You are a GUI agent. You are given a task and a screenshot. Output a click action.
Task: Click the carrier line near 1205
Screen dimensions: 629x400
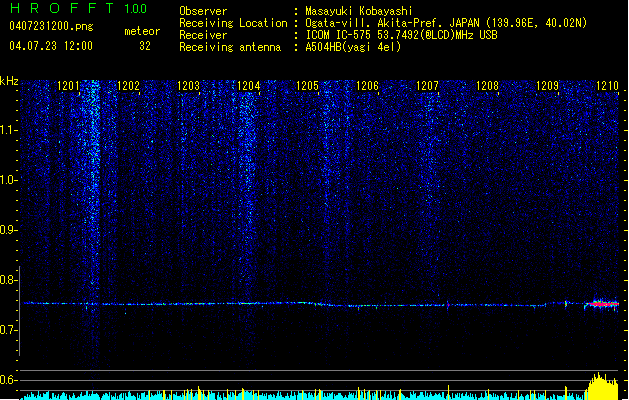tap(307, 303)
